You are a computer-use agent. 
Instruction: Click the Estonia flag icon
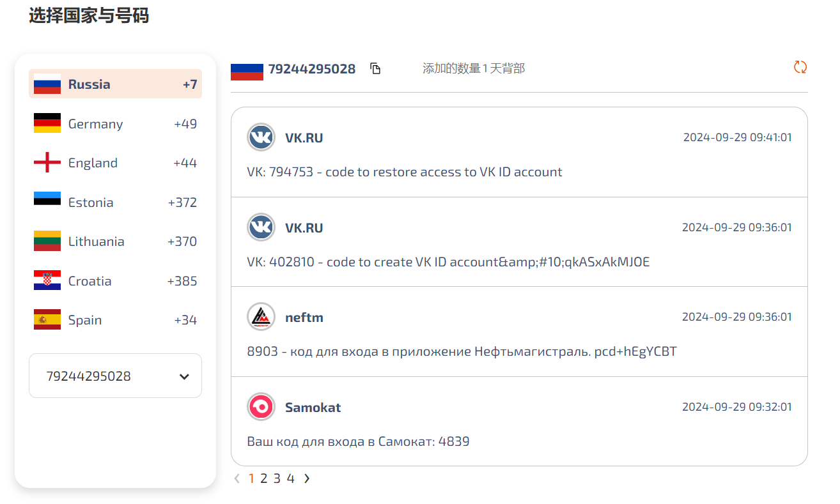47,202
